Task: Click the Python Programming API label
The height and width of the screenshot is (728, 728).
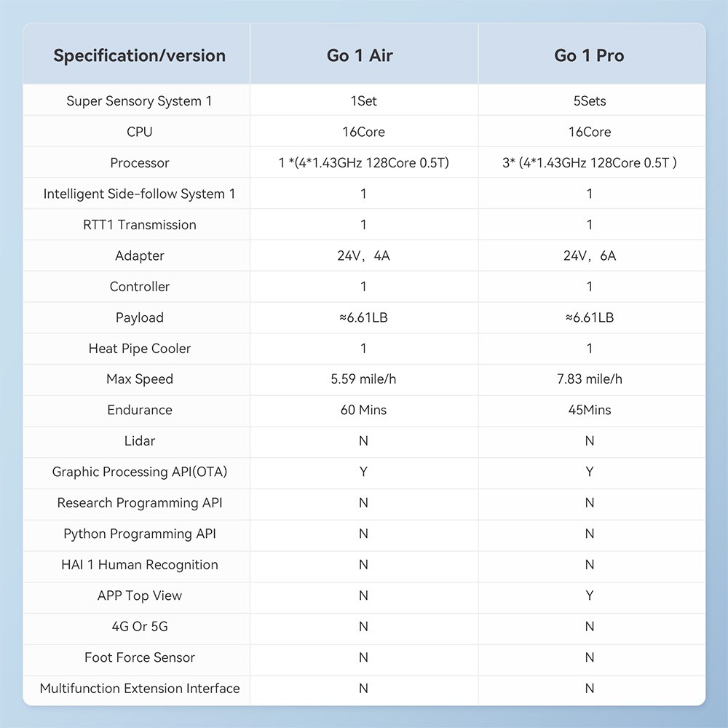Action: tap(139, 534)
